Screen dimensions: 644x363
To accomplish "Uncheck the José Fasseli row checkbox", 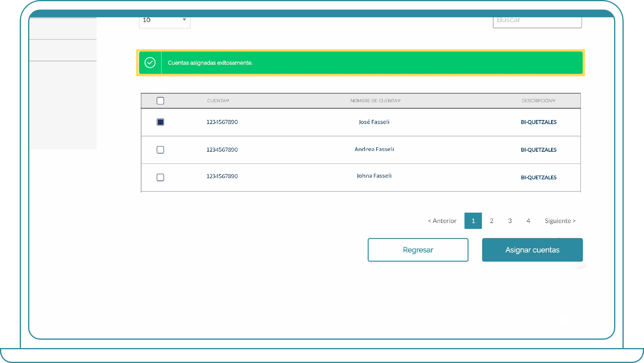I will click(160, 122).
